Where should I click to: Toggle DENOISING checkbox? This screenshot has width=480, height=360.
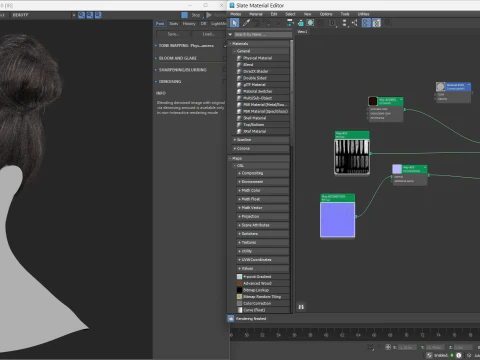225,81
